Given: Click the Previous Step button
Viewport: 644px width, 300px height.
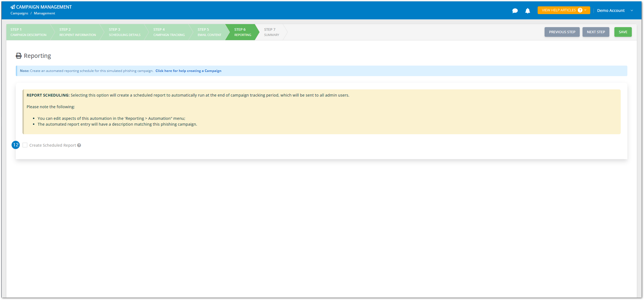Looking at the screenshot, I should (x=562, y=32).
